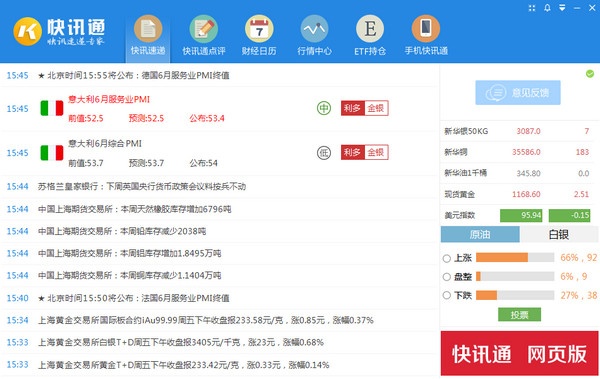600x379 pixels.
Task: Click the 美元指数 quote row
Action: (518, 215)
